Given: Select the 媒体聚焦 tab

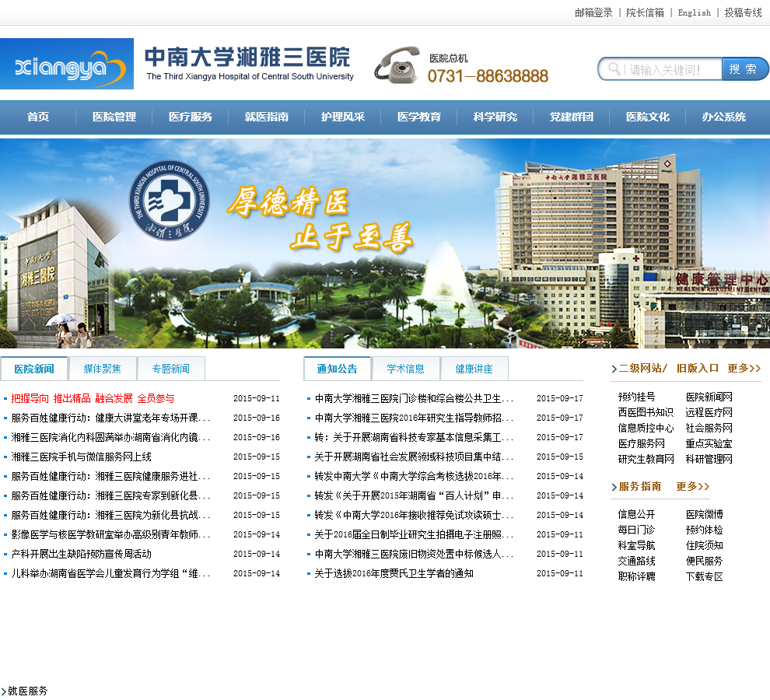Looking at the screenshot, I should 102,369.
